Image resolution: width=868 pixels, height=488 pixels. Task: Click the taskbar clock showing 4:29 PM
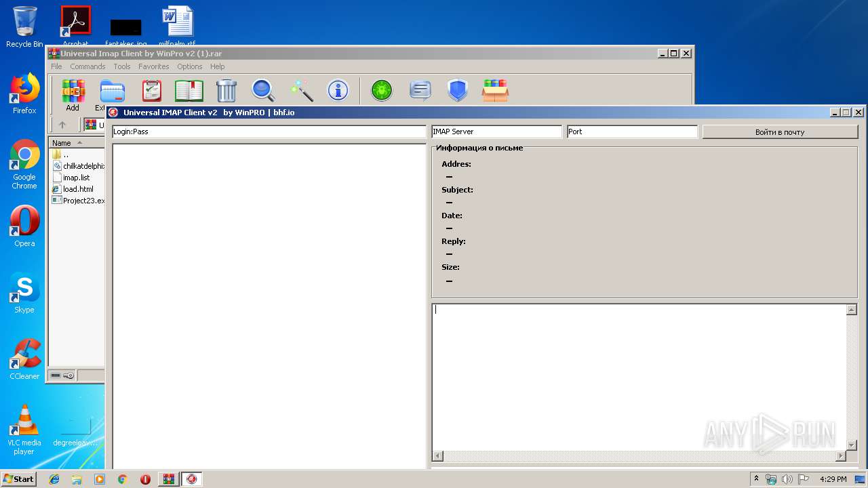(x=833, y=479)
